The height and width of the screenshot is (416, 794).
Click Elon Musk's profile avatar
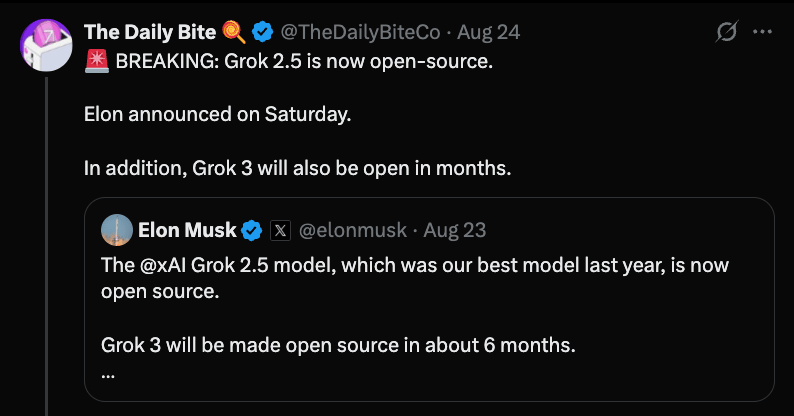click(x=117, y=230)
